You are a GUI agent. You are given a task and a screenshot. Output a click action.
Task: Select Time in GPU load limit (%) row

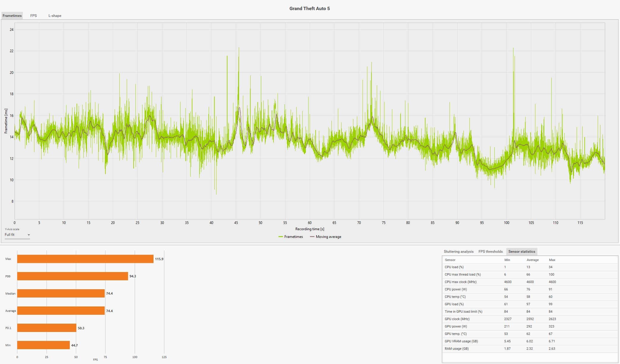tap(530, 311)
